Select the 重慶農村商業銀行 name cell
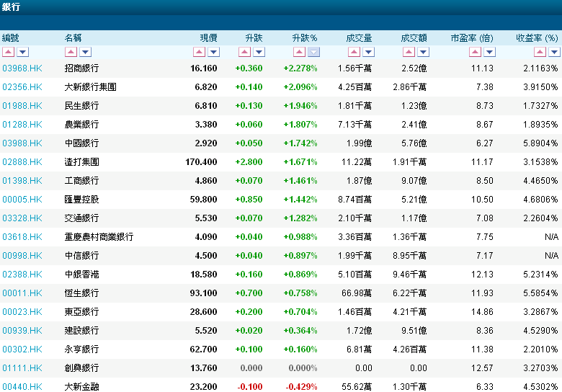The height and width of the screenshot is (392, 562). click(x=99, y=237)
